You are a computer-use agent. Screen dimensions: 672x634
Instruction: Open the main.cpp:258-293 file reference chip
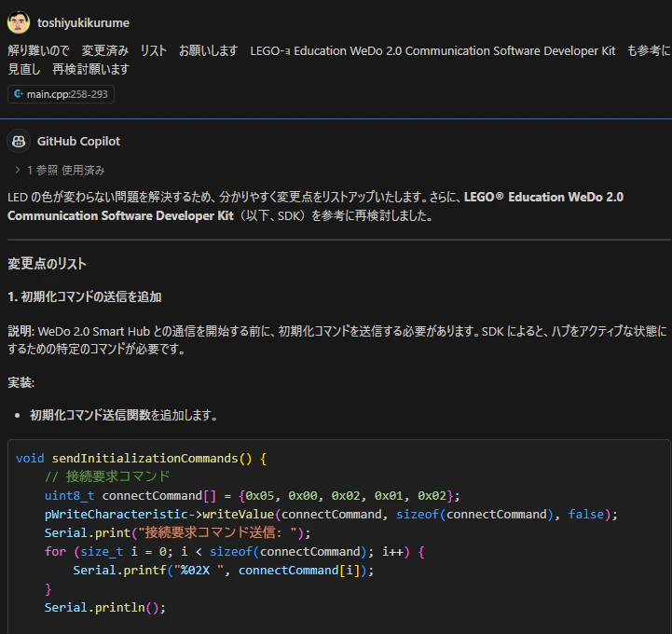point(61,94)
